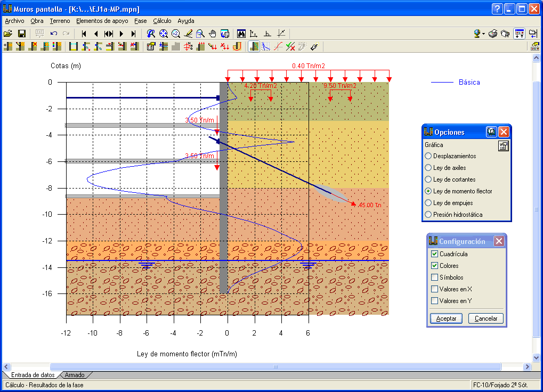Click the zoom extents icon
Image resolution: width=543 pixels, height=392 pixels.
pos(164,34)
